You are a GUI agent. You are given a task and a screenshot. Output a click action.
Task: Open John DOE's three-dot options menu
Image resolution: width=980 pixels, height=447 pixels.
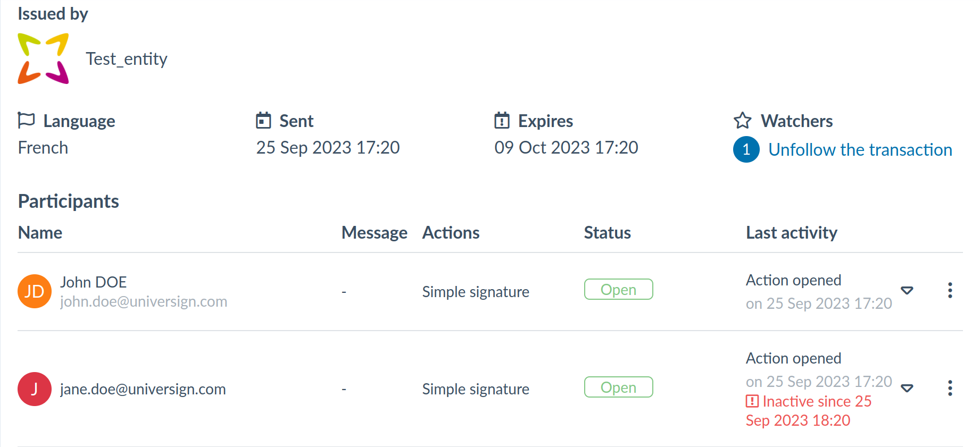(x=950, y=290)
